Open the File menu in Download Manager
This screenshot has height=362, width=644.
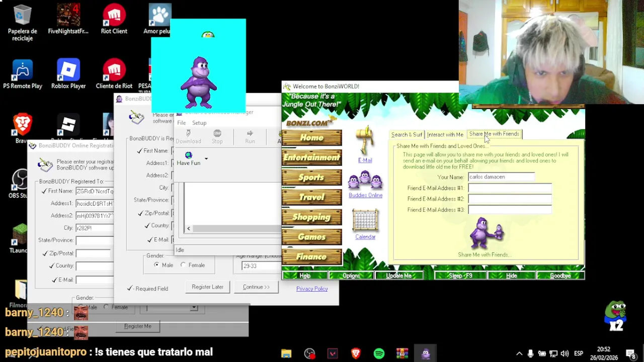(x=181, y=123)
